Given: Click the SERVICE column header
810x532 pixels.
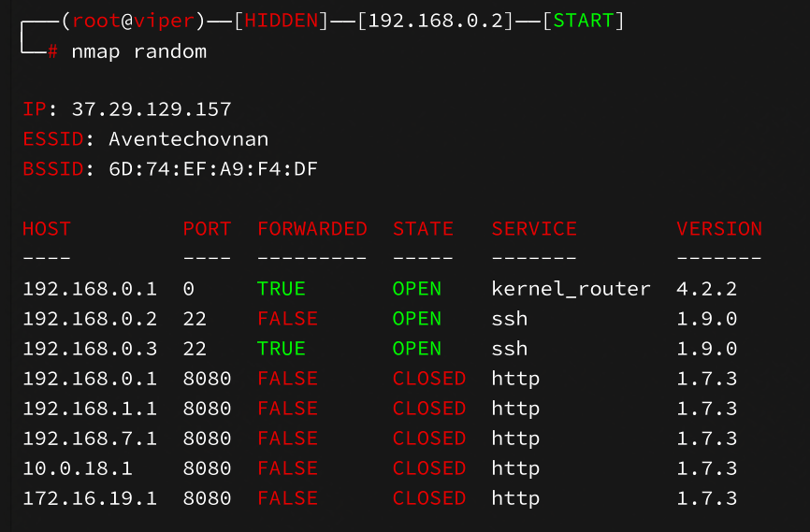Looking at the screenshot, I should (x=534, y=229).
